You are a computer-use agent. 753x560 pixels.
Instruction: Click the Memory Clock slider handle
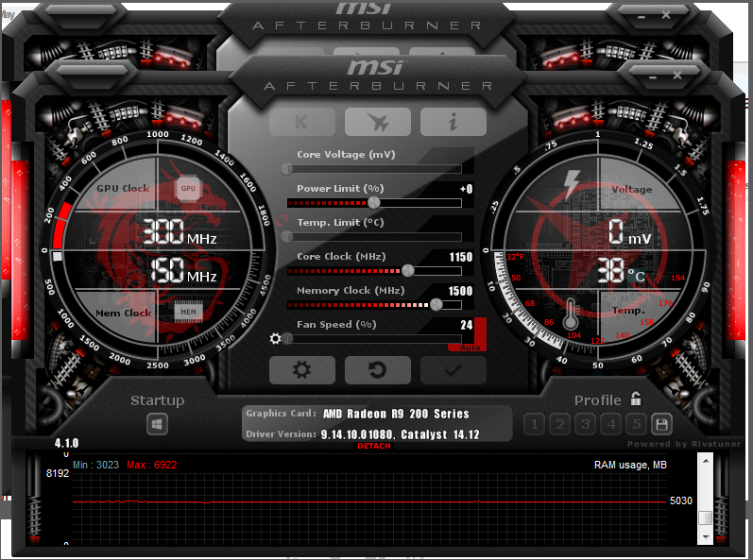coord(436,305)
